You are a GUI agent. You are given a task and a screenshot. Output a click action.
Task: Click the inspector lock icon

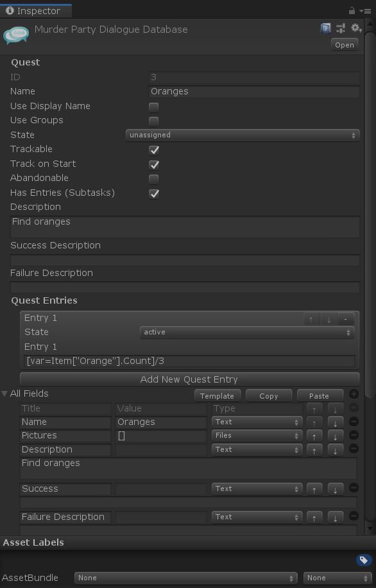click(352, 10)
